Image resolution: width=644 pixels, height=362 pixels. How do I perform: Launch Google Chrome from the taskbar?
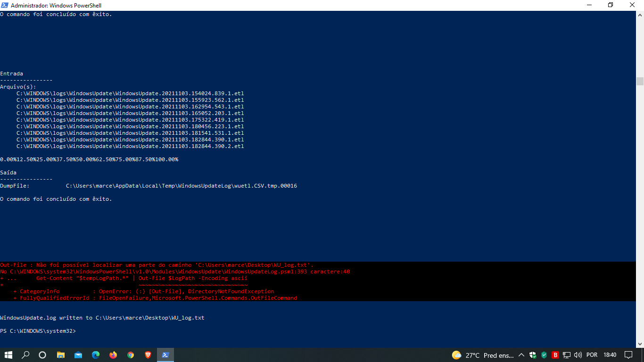click(131, 355)
